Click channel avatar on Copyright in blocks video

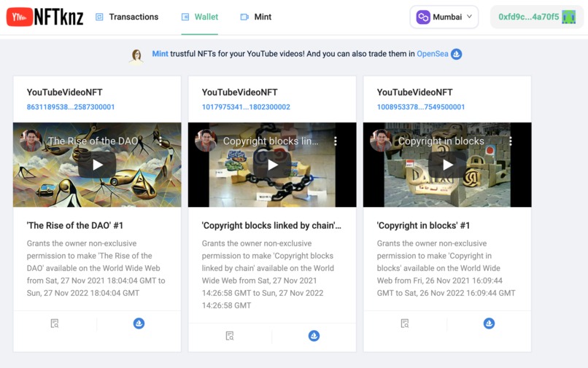coord(381,140)
